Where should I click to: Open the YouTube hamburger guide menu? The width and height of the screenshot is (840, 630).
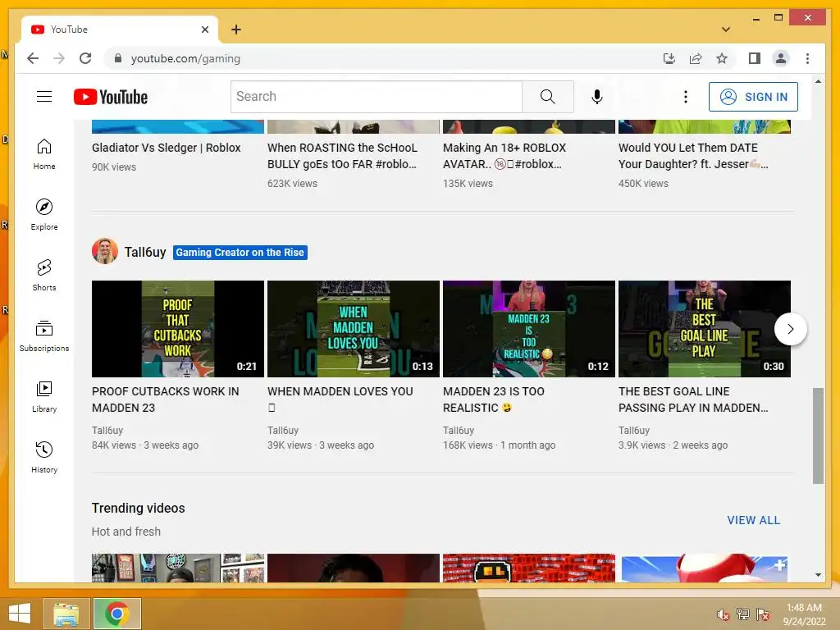pyautogui.click(x=44, y=97)
